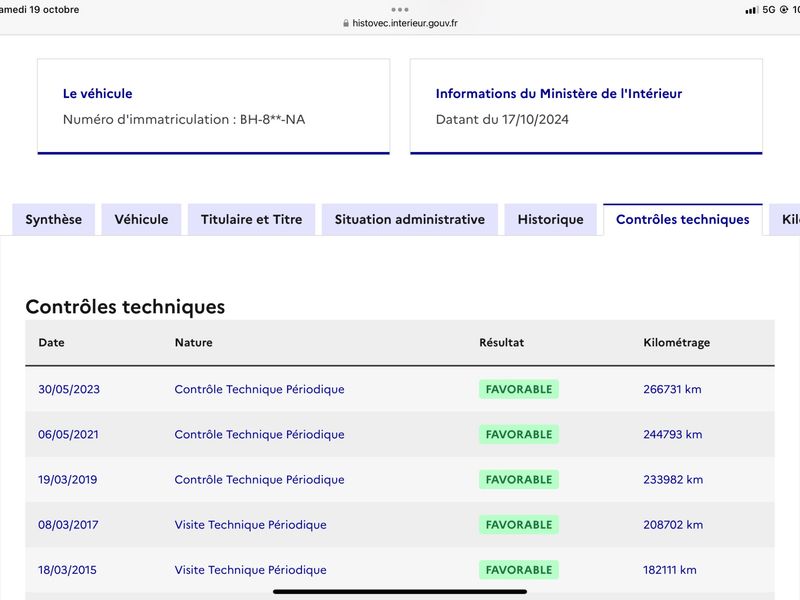Click the FAVORABLE badge for 30/05/2023
This screenshot has width=800, height=600.
click(x=519, y=389)
